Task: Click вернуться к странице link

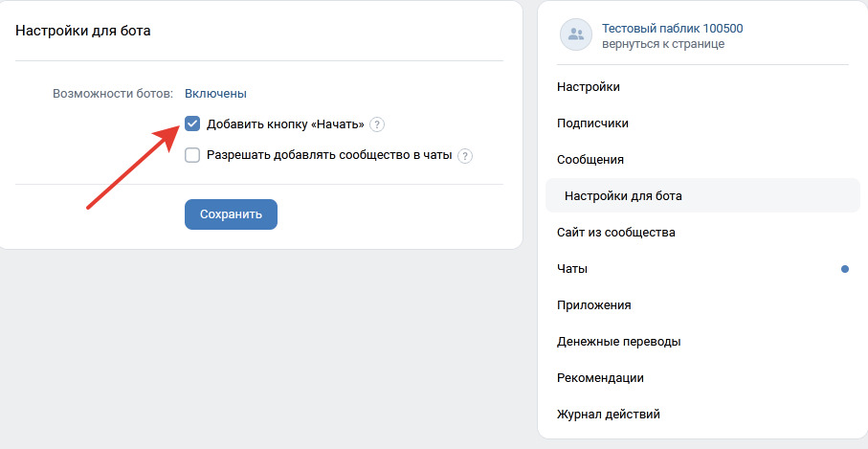Action: (x=662, y=44)
